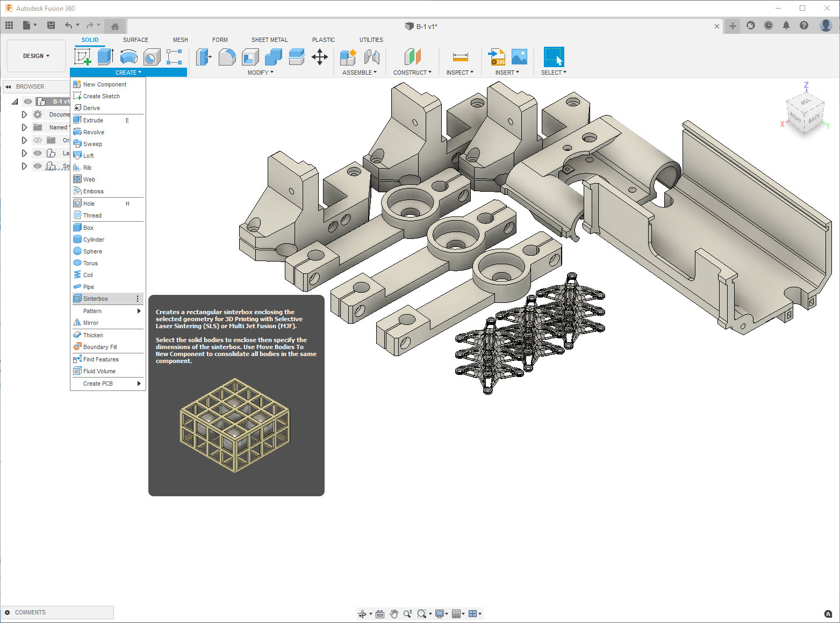Open a new design tab with plus button
Image resolution: width=840 pixels, height=623 pixels.
click(733, 26)
